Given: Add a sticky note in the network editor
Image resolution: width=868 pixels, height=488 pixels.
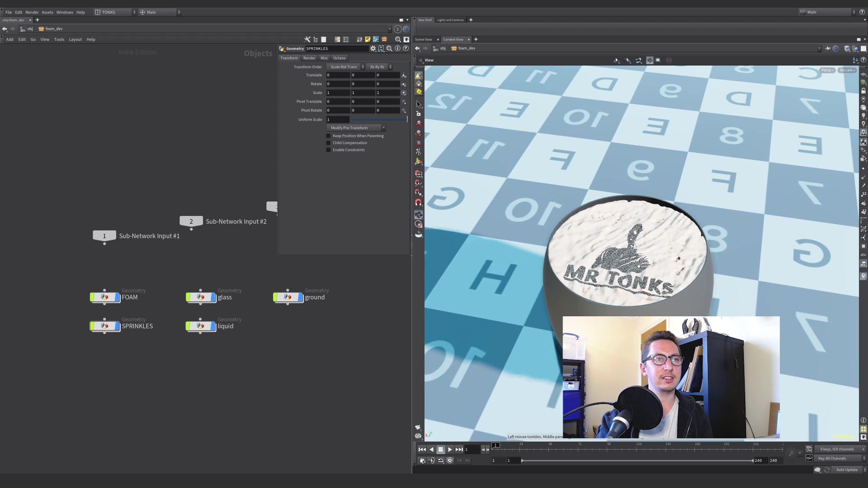Looking at the screenshot, I should 368,39.
